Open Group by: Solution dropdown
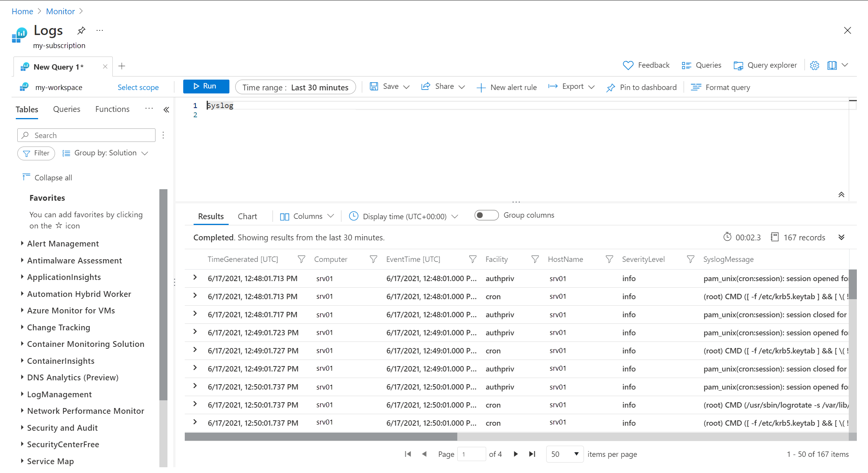This screenshot has width=868, height=473. point(105,153)
